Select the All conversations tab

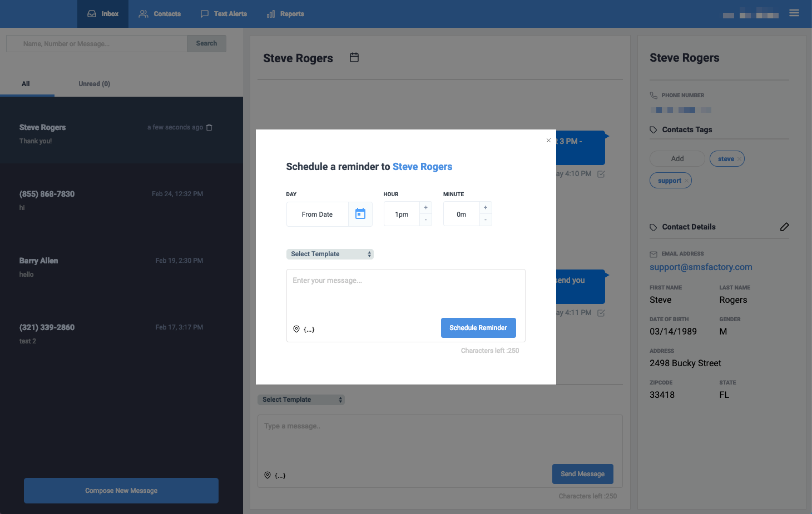26,84
